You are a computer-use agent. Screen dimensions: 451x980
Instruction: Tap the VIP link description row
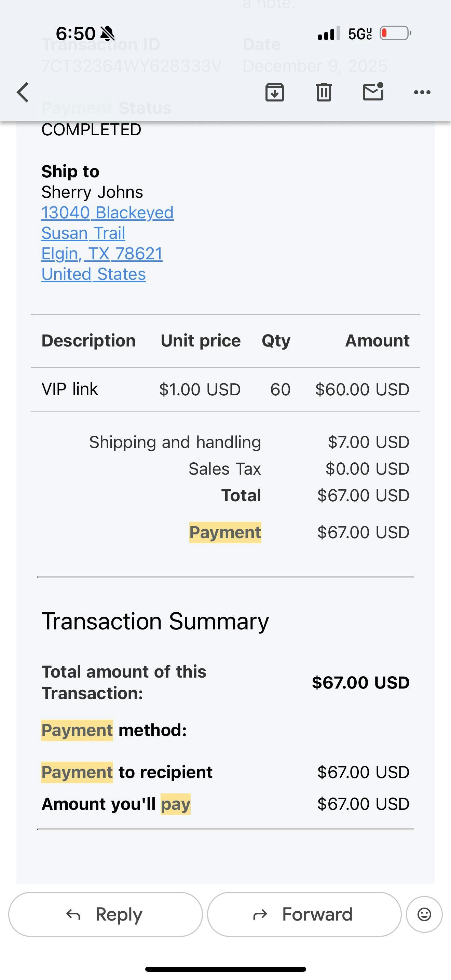[x=70, y=389]
